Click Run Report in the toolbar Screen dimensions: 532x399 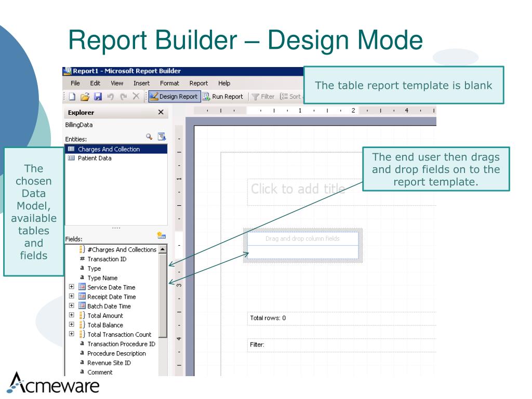[223, 96]
